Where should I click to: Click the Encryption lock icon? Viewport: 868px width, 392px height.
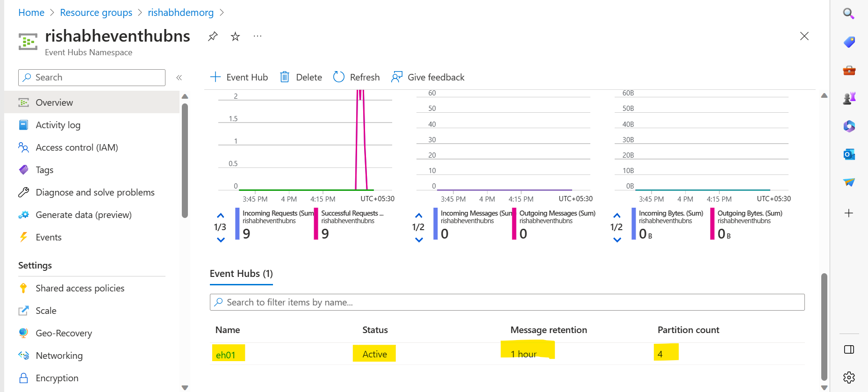23,378
